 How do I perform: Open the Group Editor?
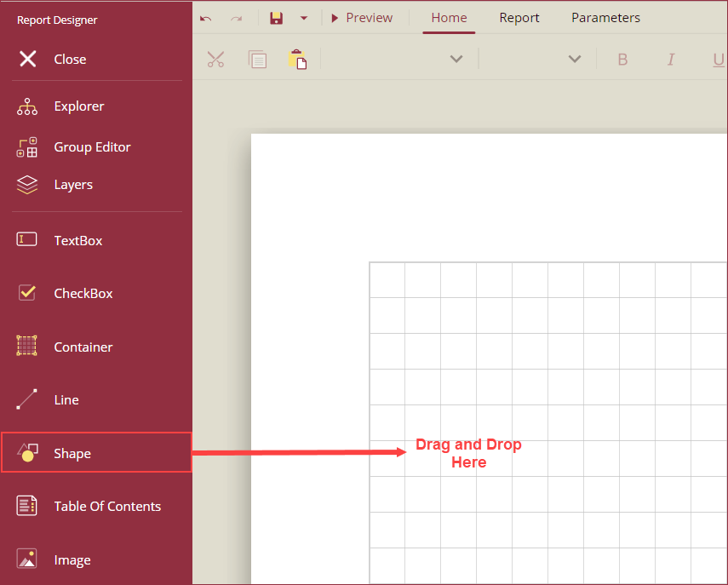(73, 147)
